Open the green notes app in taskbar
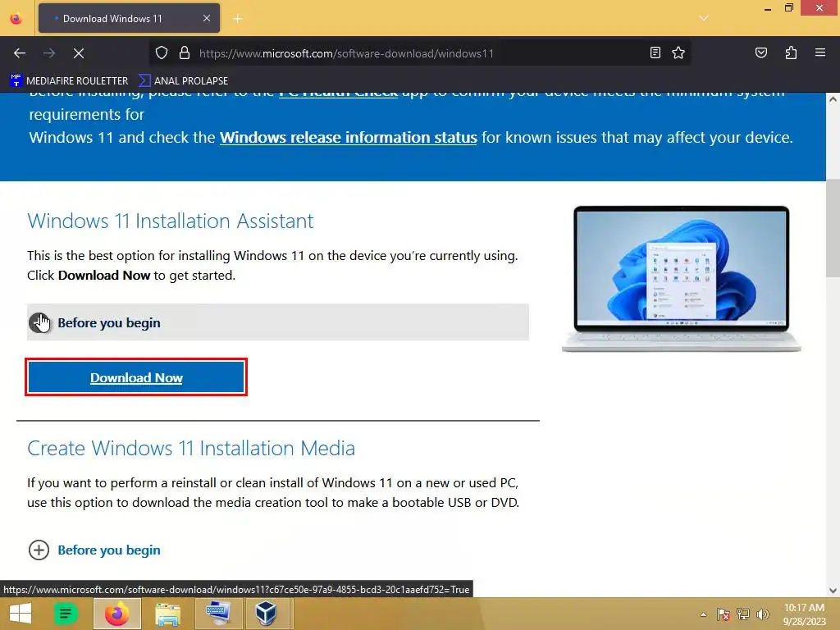 pos(66,614)
